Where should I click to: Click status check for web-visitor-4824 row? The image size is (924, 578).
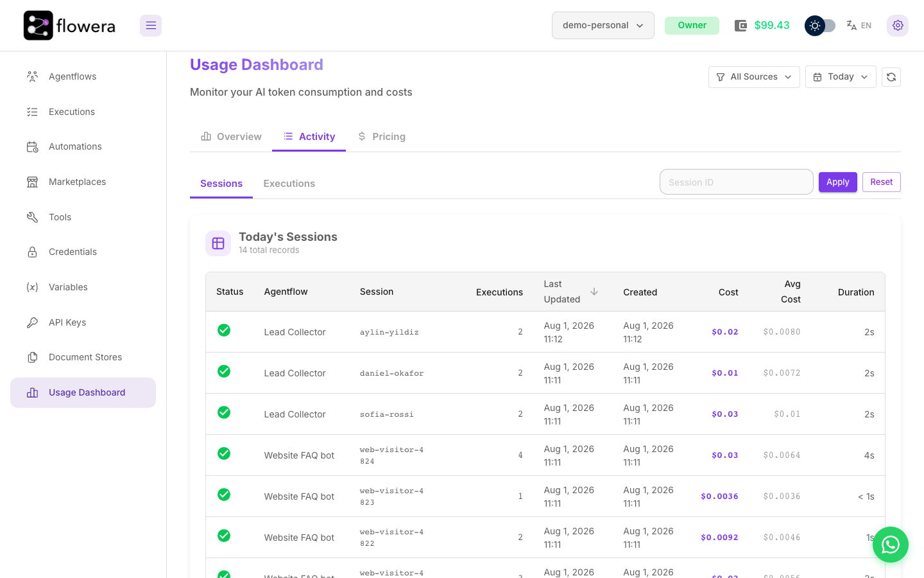point(224,453)
